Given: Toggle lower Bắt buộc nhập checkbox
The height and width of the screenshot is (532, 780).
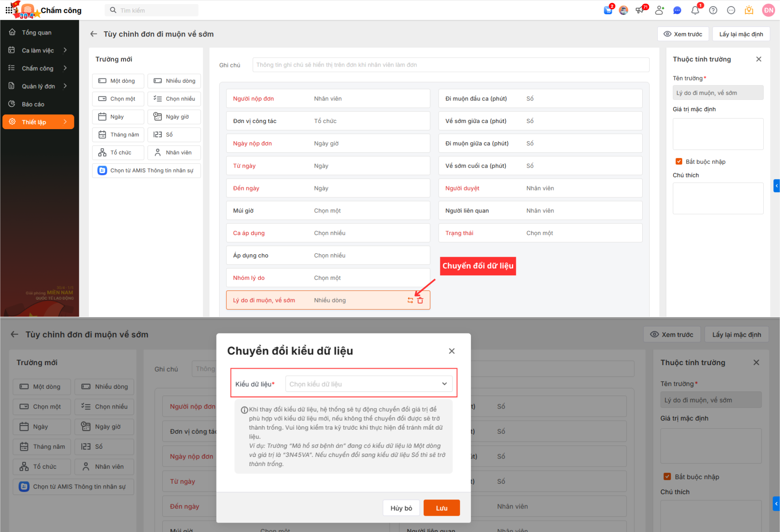Looking at the screenshot, I should [x=667, y=476].
